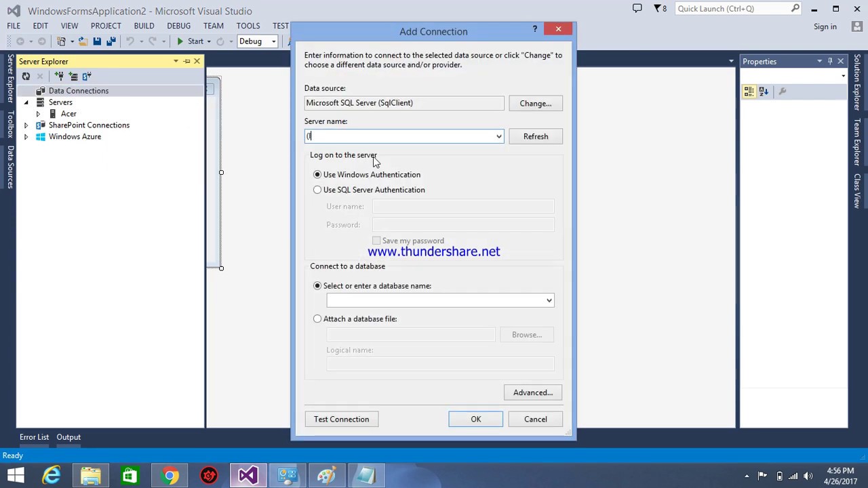Open Server Explorer window options dropdown

point(176,62)
